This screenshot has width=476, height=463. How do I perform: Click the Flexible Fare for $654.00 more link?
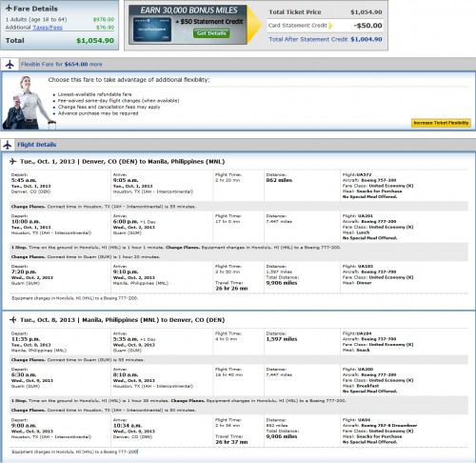pos(62,64)
